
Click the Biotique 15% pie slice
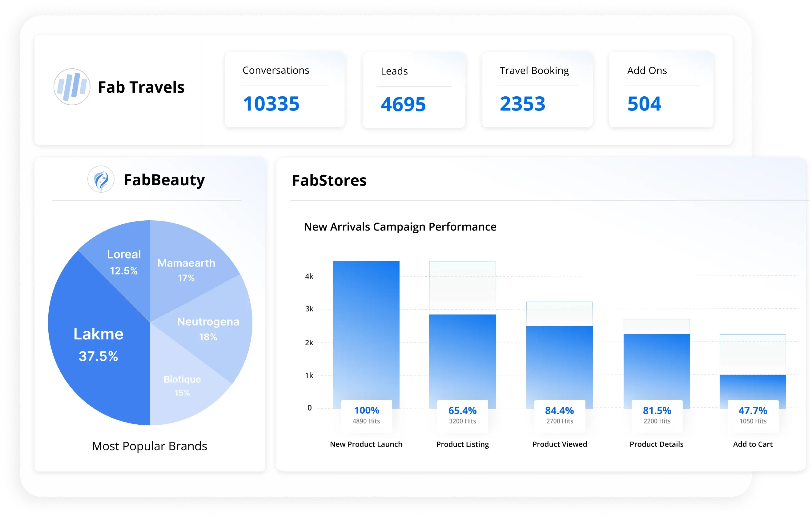[182, 386]
